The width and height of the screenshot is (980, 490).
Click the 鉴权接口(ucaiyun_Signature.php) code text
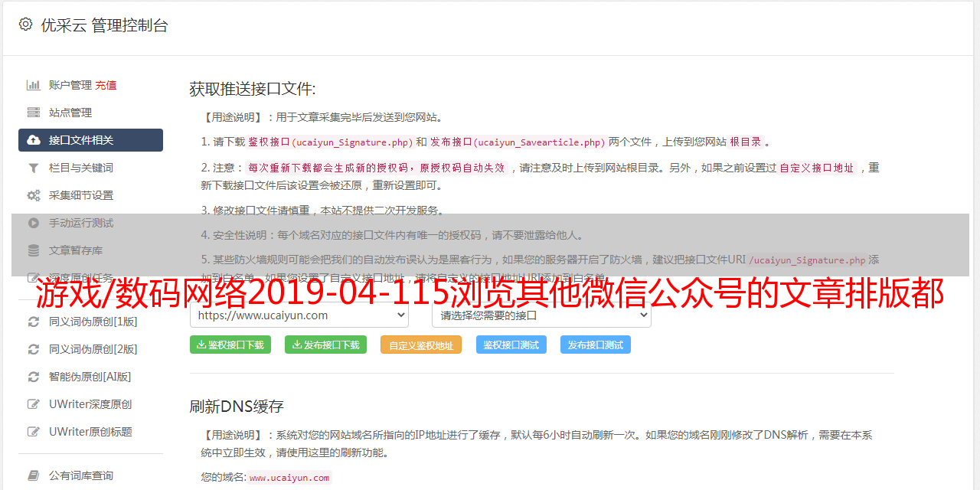[x=330, y=142]
